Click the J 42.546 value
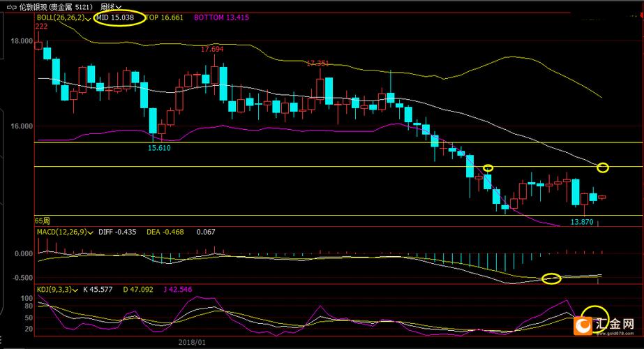 tap(177, 290)
